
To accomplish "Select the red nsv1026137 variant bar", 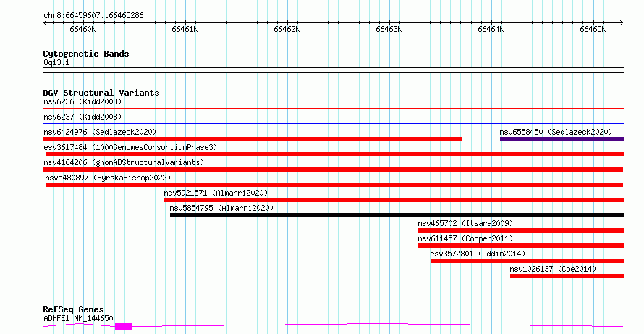I will pyautogui.click(x=567, y=276).
